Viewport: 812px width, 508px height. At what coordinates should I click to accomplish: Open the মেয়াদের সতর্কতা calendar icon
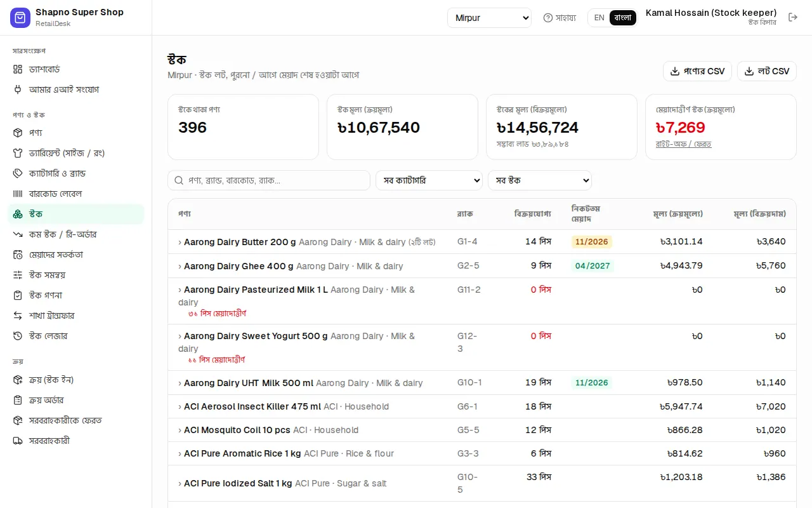point(18,255)
